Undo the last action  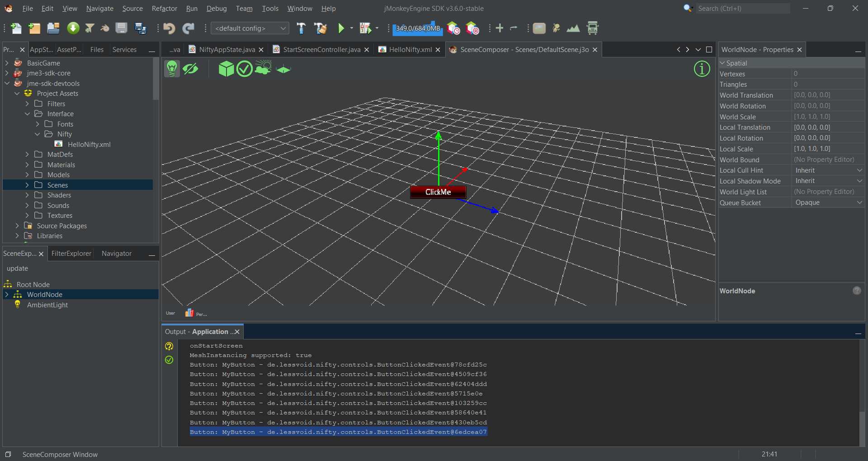click(x=169, y=28)
